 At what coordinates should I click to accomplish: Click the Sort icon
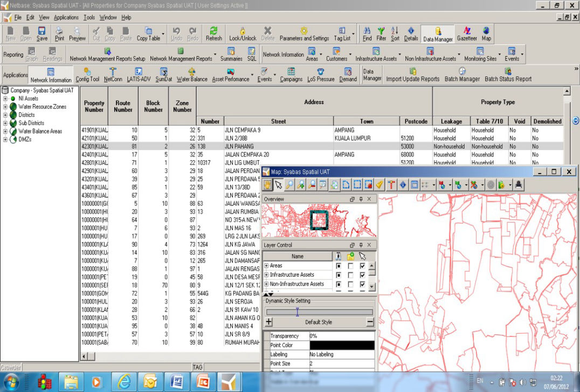click(395, 33)
